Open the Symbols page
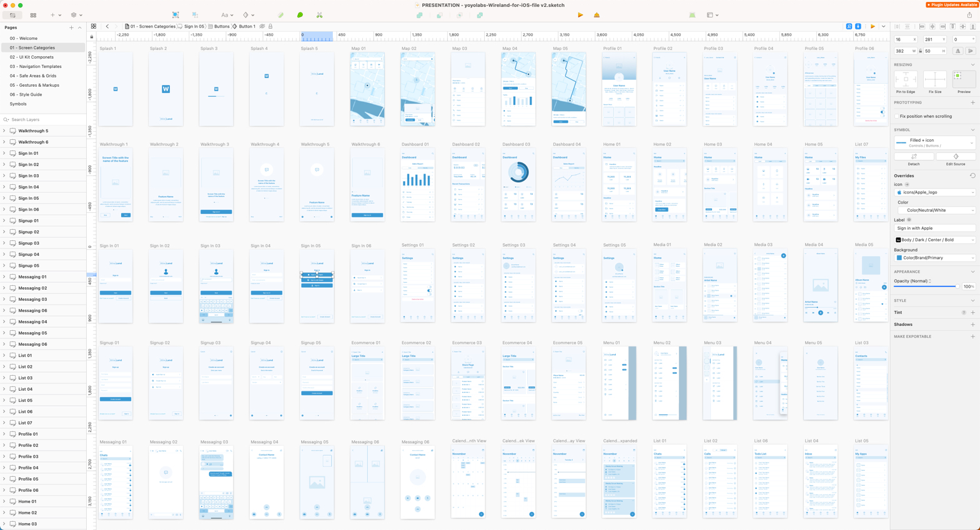980x530 pixels. (18, 104)
